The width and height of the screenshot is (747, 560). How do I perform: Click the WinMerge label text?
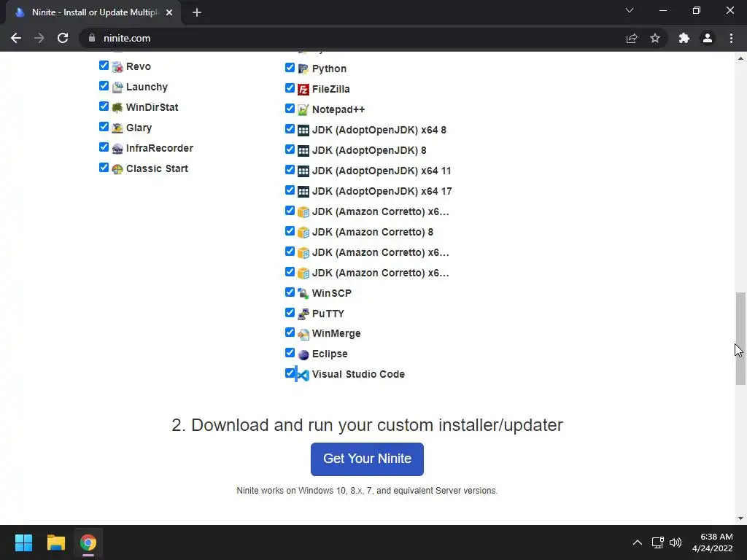[336, 334]
